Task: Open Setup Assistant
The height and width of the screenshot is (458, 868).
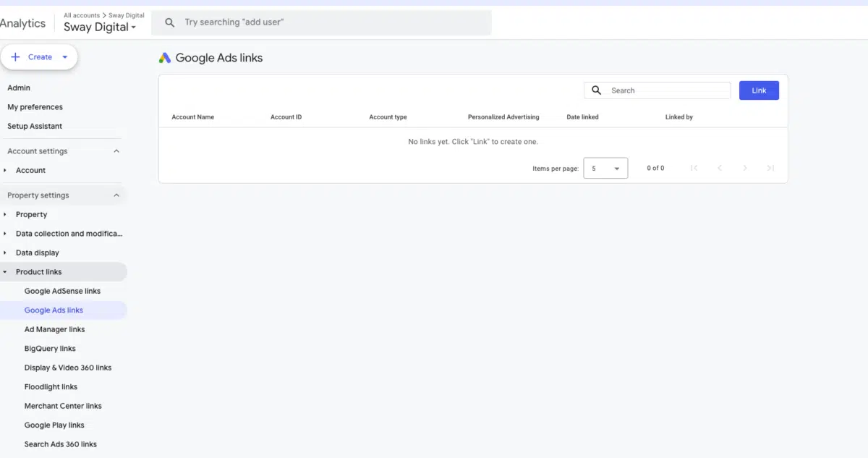Action: coord(35,126)
